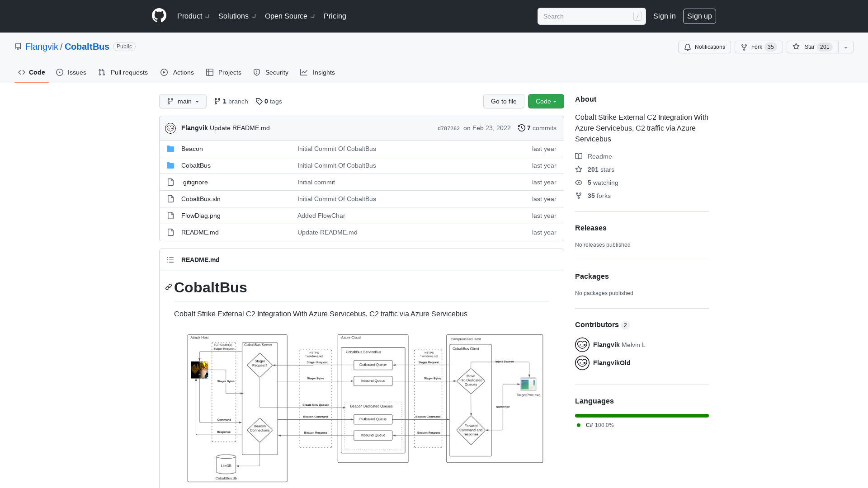Click the Sign up button
This screenshot has width=868, height=488.
[699, 16]
